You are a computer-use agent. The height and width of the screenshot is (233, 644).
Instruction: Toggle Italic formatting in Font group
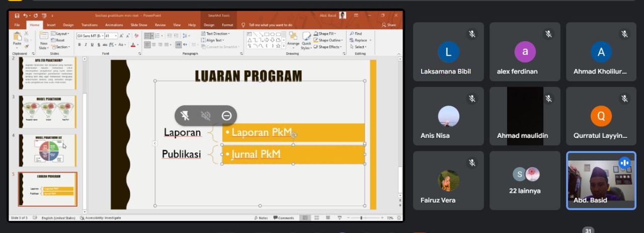[x=85, y=45]
